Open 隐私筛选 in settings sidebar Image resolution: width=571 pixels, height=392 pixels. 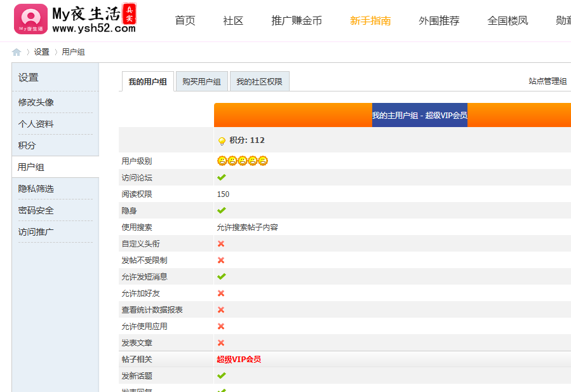(36, 189)
